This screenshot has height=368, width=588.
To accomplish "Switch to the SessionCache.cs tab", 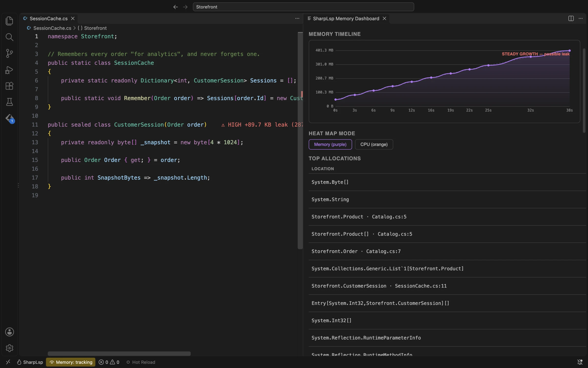I will [x=49, y=18].
